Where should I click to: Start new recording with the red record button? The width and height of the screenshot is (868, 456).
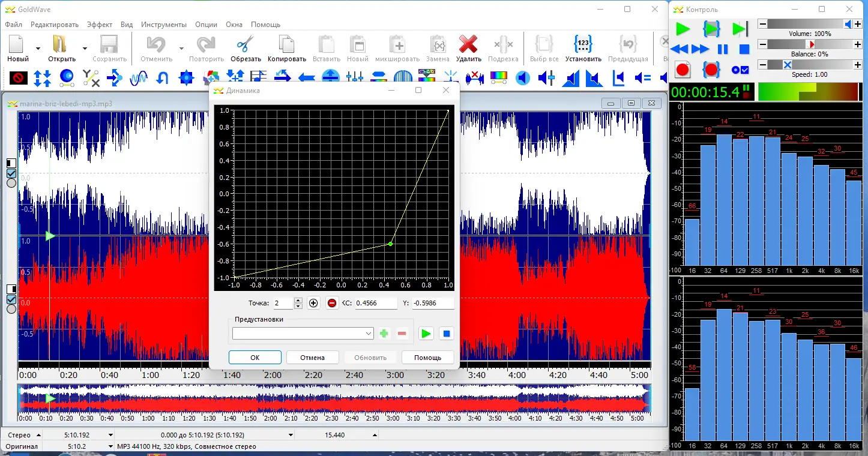(x=683, y=70)
